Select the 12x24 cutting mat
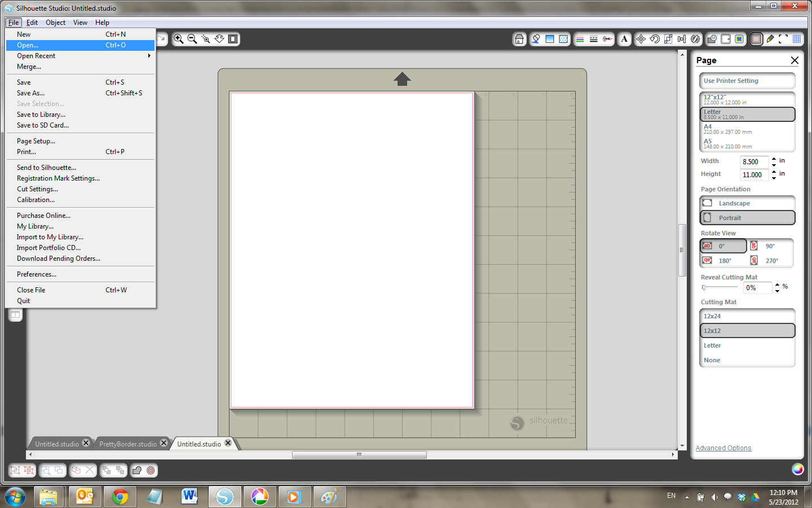812x508 pixels. click(x=747, y=316)
